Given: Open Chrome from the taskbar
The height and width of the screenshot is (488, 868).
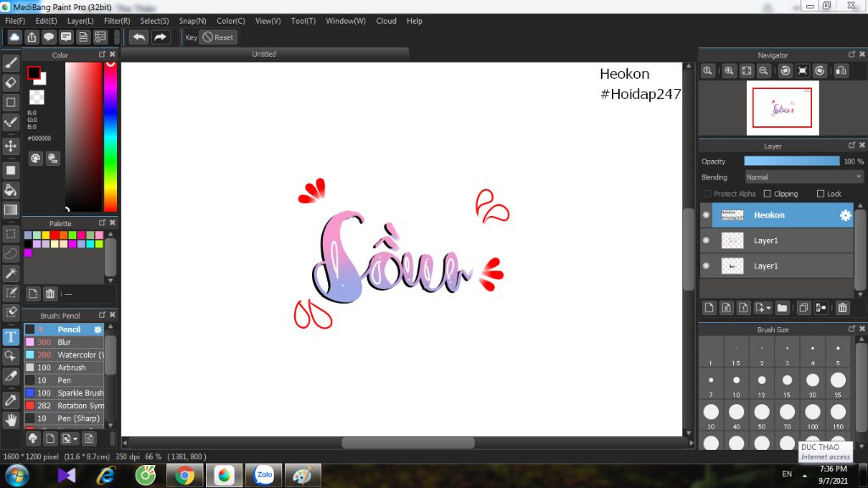Looking at the screenshot, I should point(185,475).
